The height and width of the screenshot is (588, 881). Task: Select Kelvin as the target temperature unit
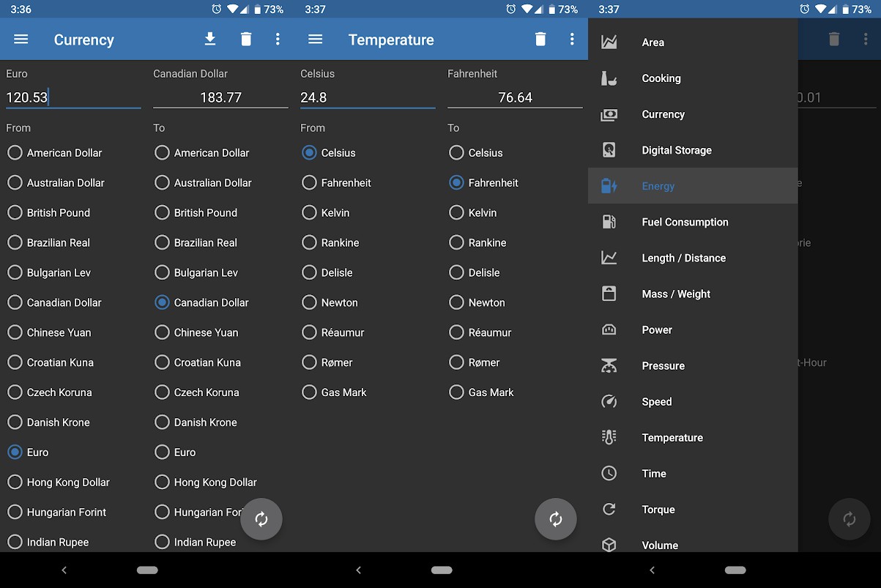456,212
